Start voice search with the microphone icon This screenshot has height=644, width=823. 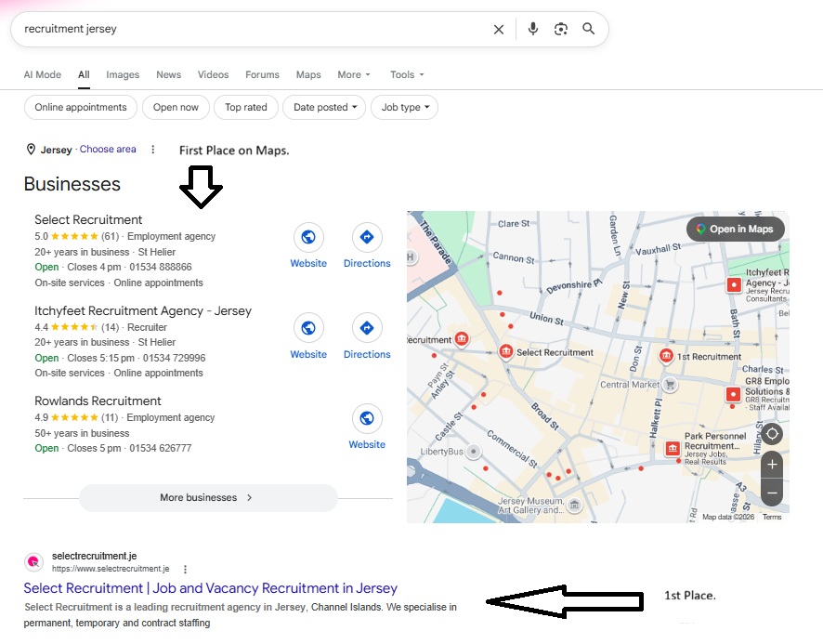(x=533, y=29)
